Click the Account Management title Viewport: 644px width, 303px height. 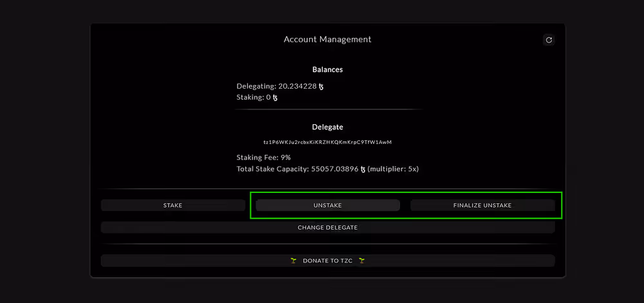(327, 39)
